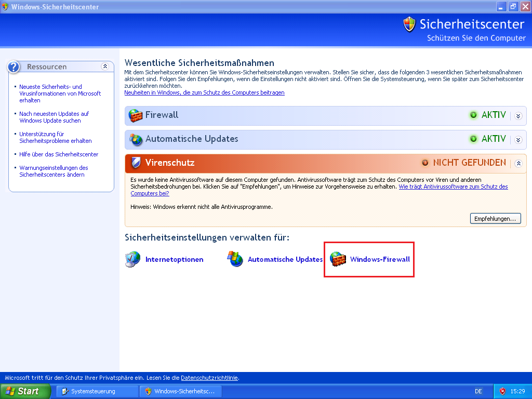Open Hilfe über das Sicherheitscenter link

pos(59,154)
